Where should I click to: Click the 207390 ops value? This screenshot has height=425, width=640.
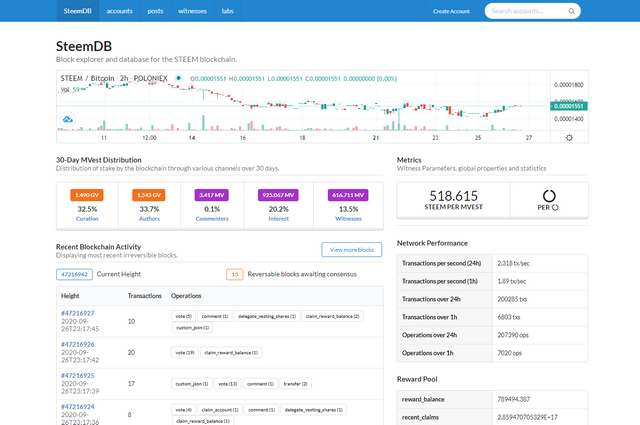[513, 335]
